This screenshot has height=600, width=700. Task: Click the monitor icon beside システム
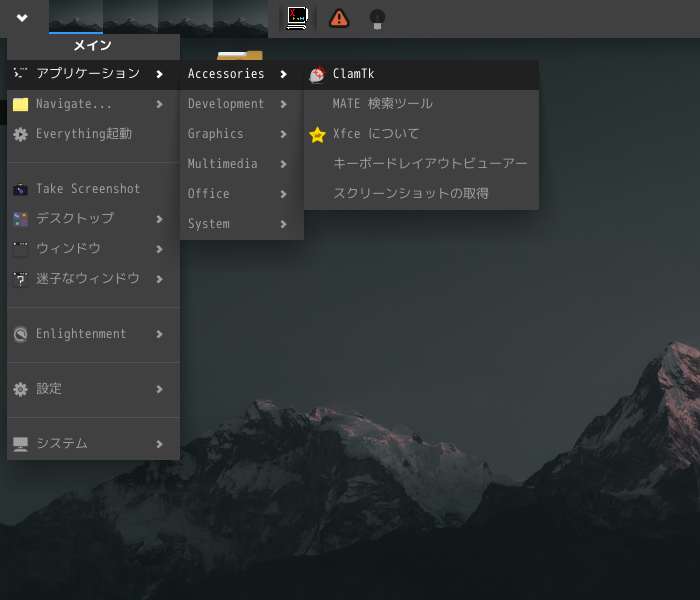click(21, 444)
